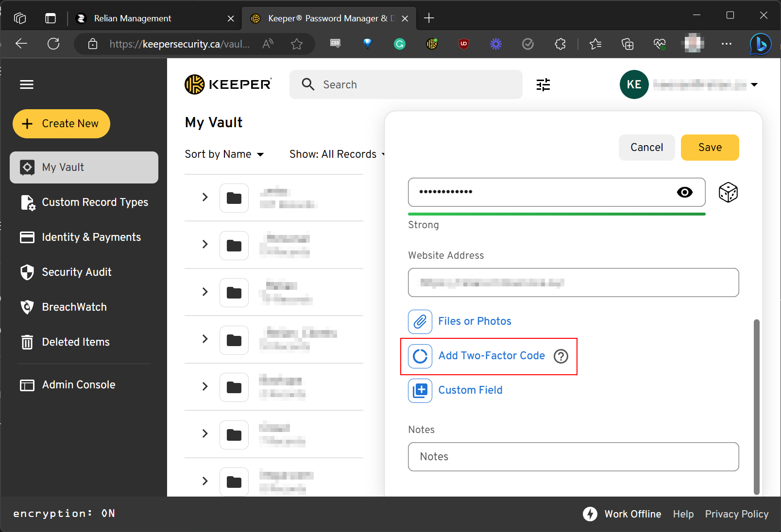Screen dimensions: 781x532
Task: Go to Identity & Payments
Action: pyautogui.click(x=81, y=237)
